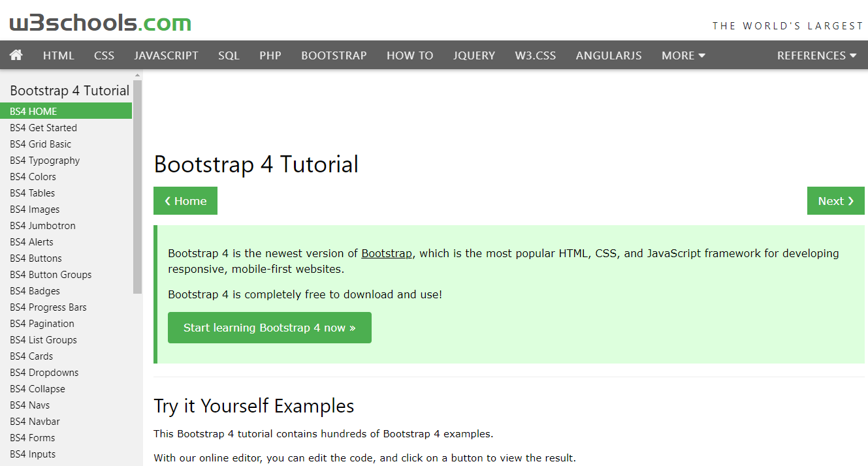Screen dimensions: 868x466
Task: Open BS4 Cards in sidebar
Action: point(66,356)
